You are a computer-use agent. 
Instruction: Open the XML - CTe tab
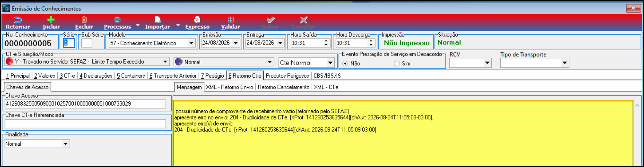[326, 87]
